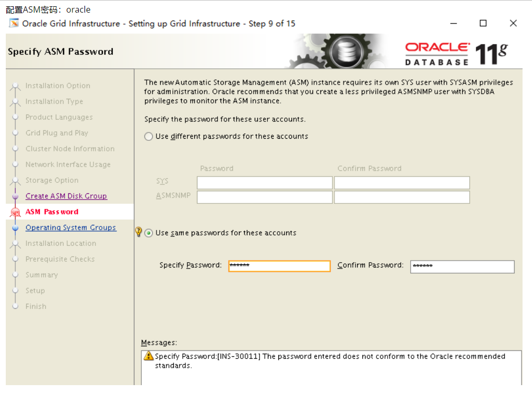The image size is (532, 393).
Task: Click the INS-30011 warning message text
Action: (330, 361)
